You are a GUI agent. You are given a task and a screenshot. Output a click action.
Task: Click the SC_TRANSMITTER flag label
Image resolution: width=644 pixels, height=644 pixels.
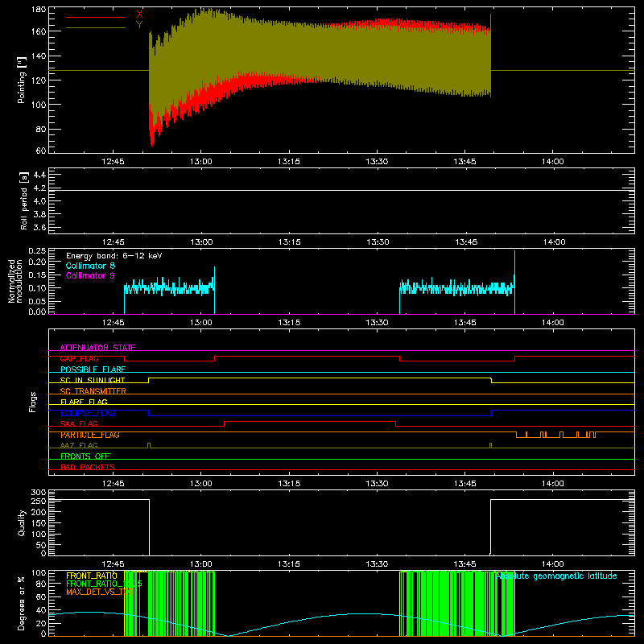93,391
